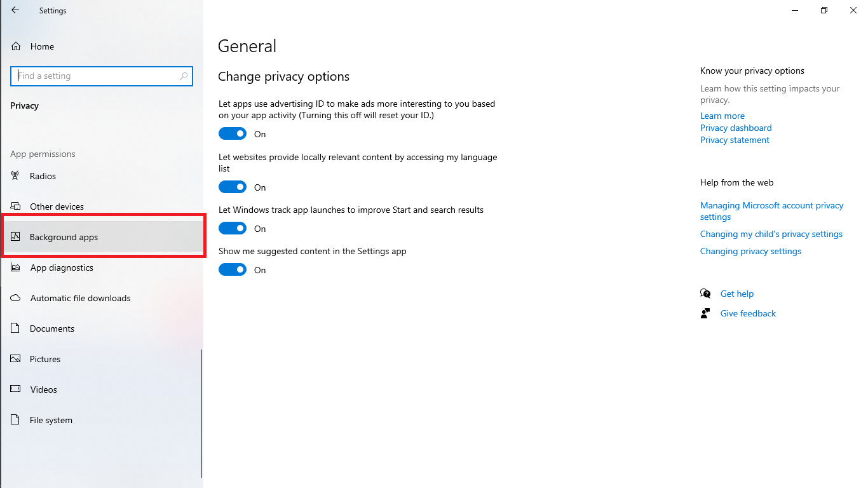The height and width of the screenshot is (488, 868).
Task: Turn off language list access toggle
Action: 233,187
